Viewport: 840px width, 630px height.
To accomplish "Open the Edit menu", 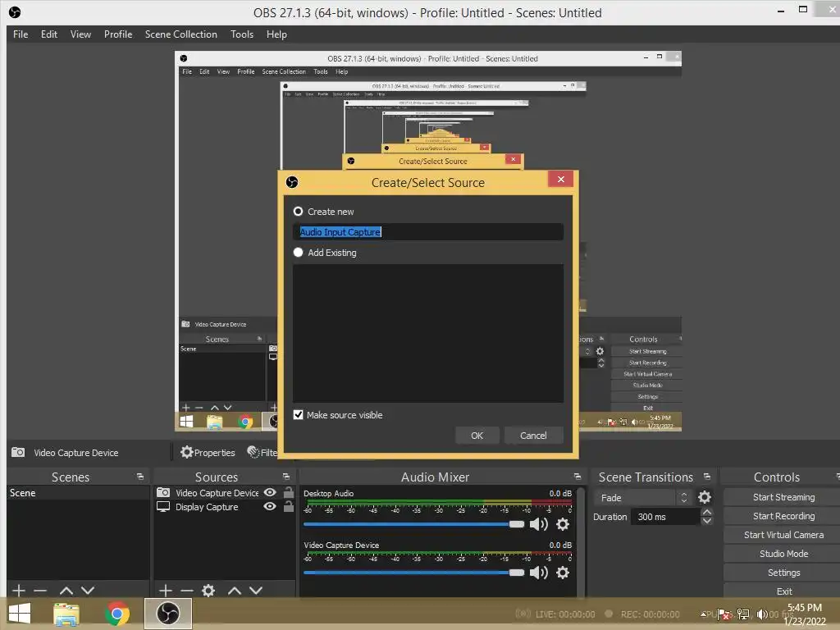I will click(49, 34).
